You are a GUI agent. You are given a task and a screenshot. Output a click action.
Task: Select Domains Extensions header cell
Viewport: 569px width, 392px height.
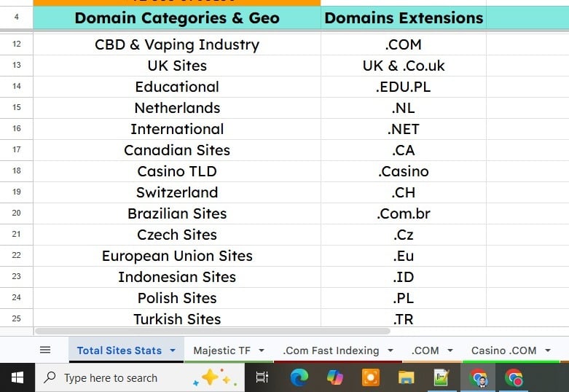404,17
